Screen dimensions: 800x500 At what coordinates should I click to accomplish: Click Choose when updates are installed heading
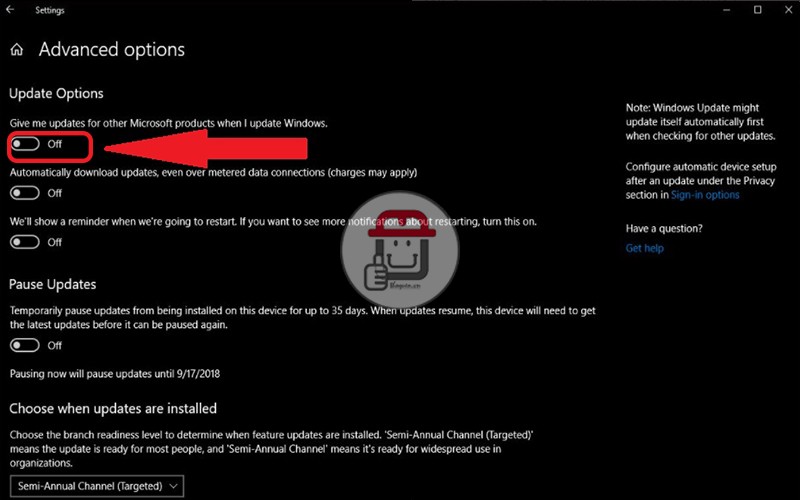click(x=113, y=409)
